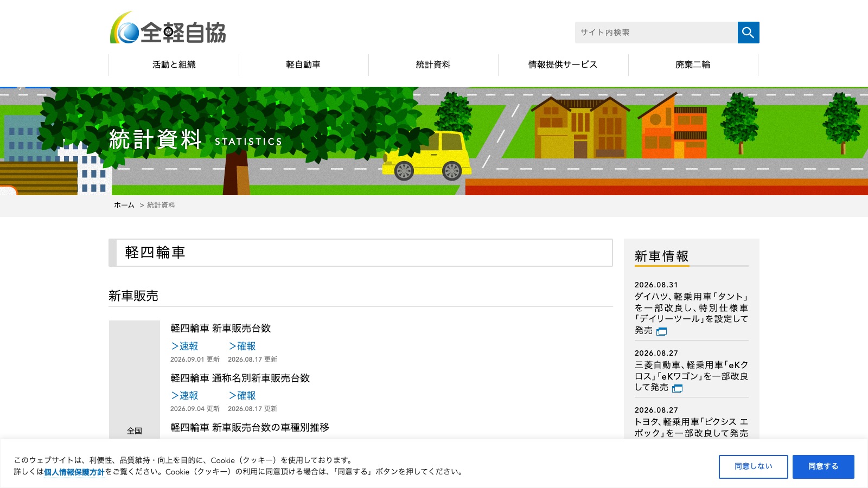Open the 活動と組織 menu

(x=174, y=65)
